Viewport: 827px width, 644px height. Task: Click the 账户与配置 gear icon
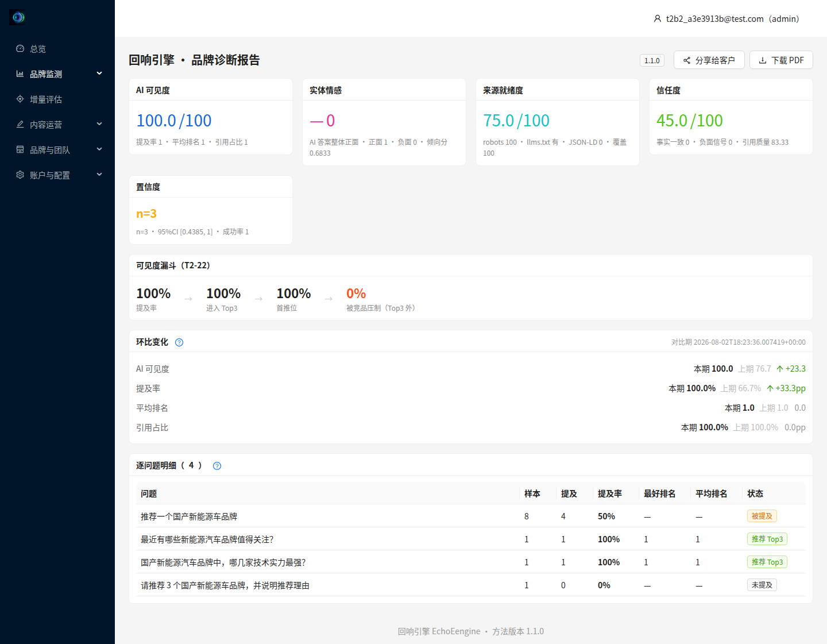coord(20,175)
